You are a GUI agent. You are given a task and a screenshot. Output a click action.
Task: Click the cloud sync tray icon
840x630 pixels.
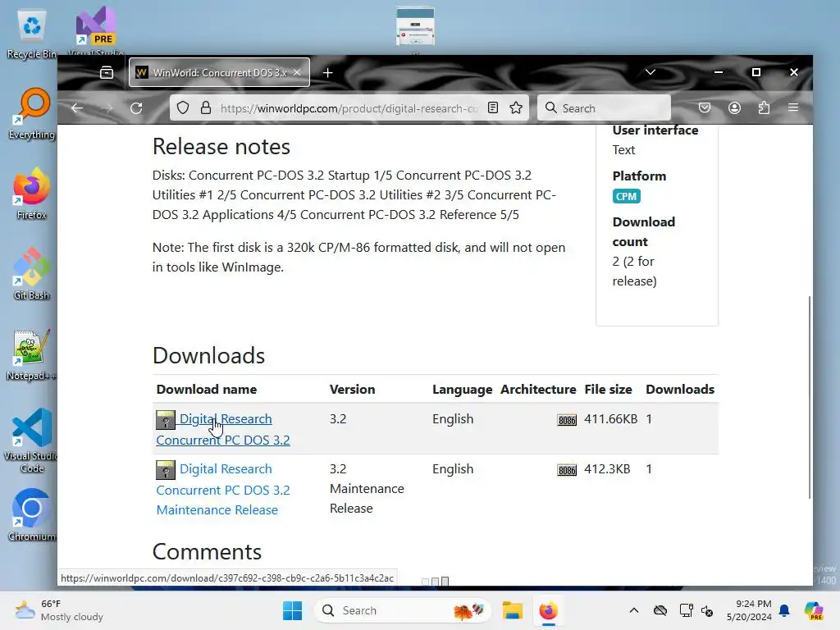pos(660,610)
